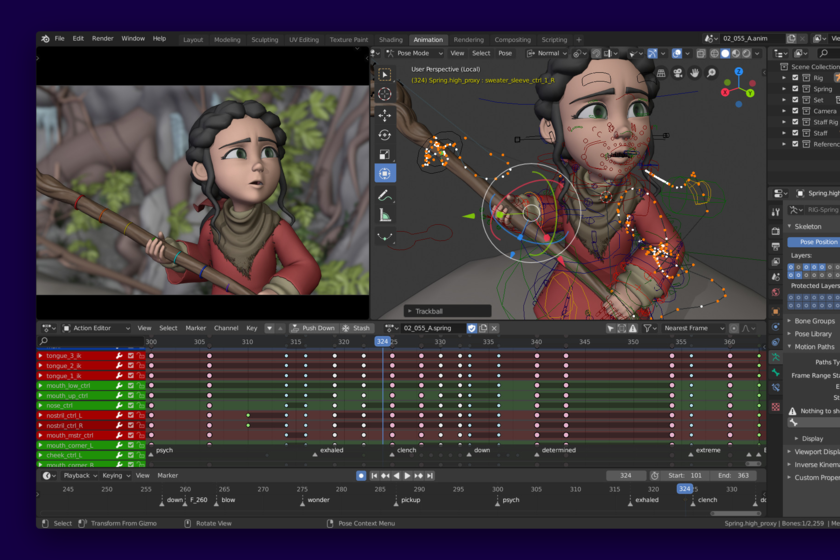Activate the Annotate pencil tool
The width and height of the screenshot is (840, 560).
click(x=385, y=195)
